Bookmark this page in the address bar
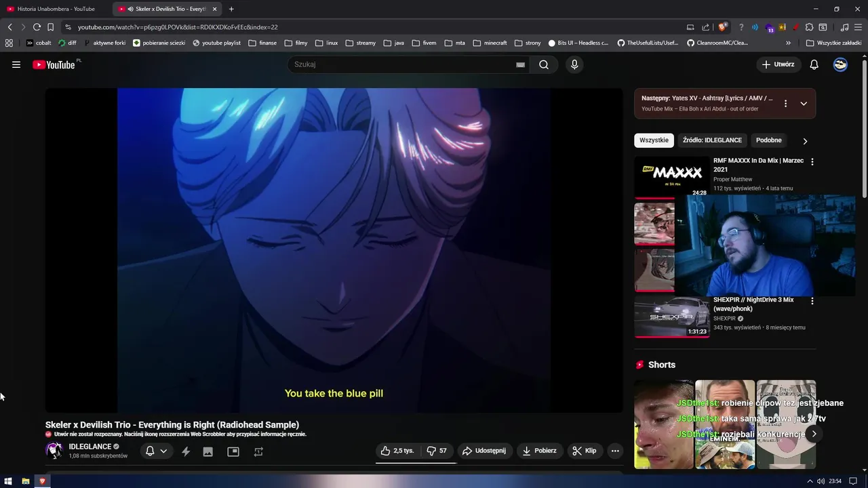868x488 pixels. (x=50, y=27)
